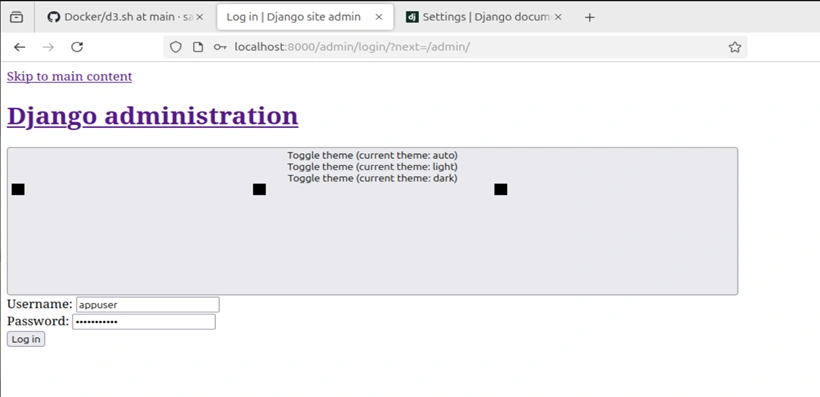Close the Docker/d3.sh GitHub tab
The height and width of the screenshot is (397, 820).
(x=199, y=17)
